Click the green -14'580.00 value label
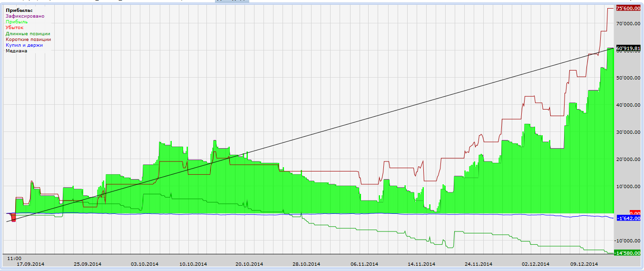This screenshot has width=644, height=271. (627, 253)
